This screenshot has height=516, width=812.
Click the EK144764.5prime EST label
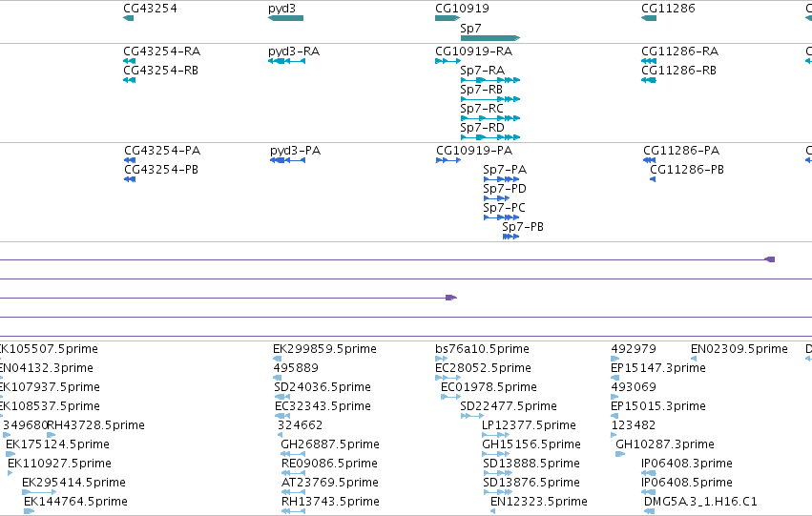click(x=75, y=502)
